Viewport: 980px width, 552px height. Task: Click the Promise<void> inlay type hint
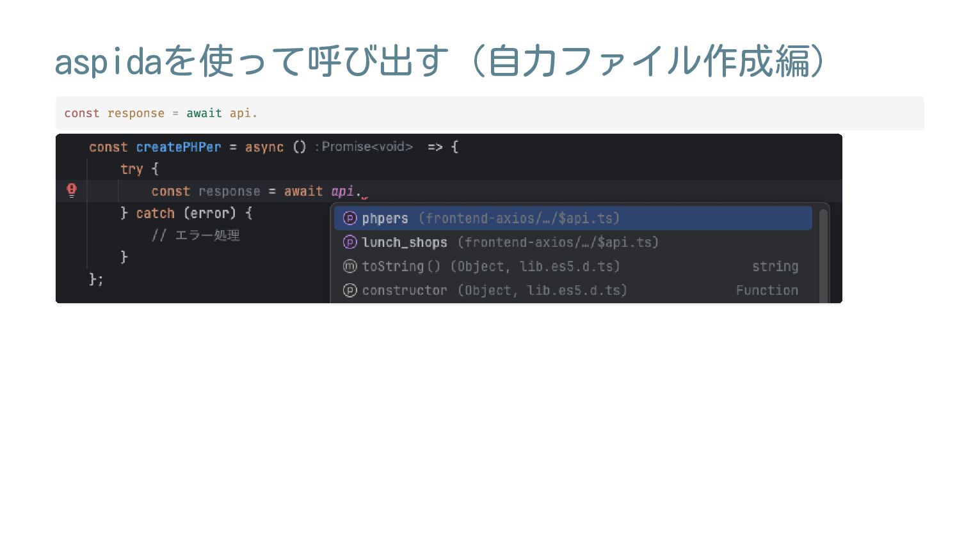tap(364, 146)
